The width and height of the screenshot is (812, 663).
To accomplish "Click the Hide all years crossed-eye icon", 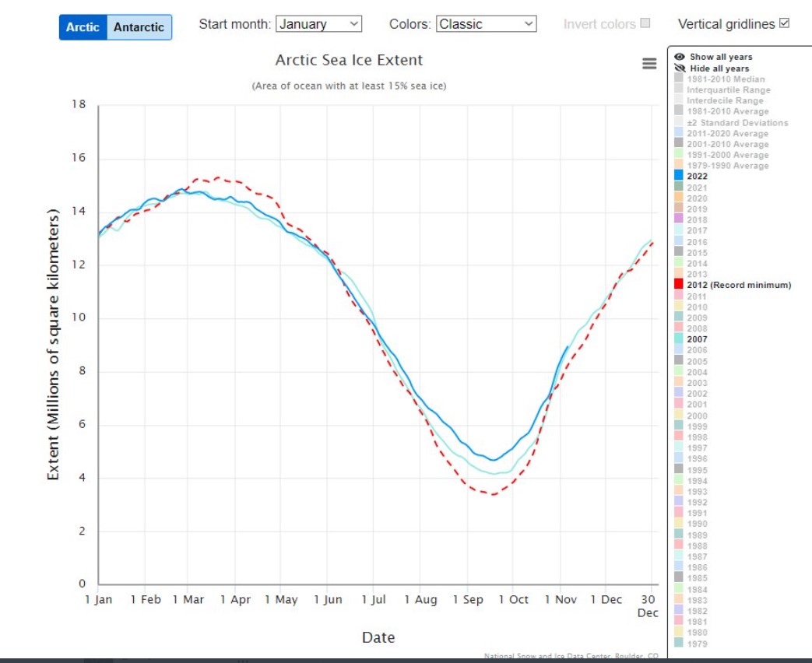I will (680, 68).
